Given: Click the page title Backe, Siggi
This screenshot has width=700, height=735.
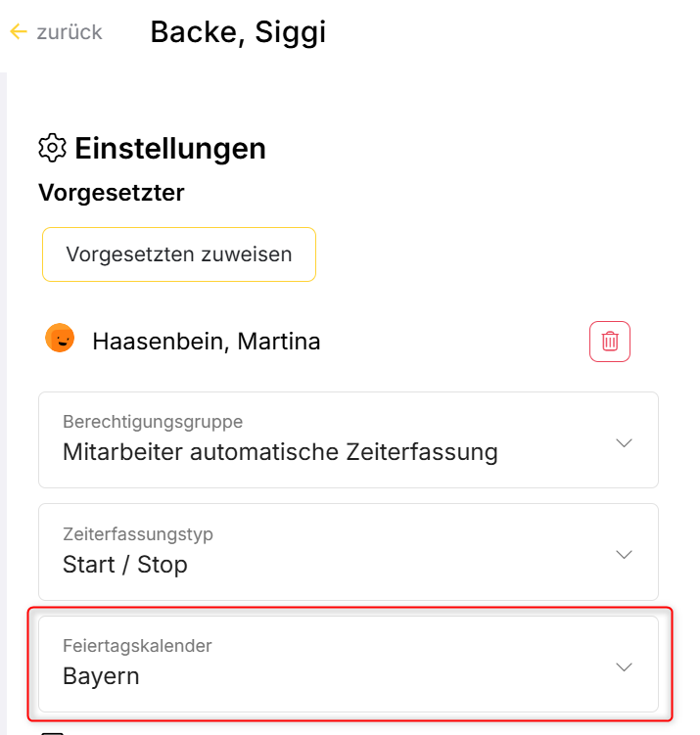Looking at the screenshot, I should pyautogui.click(x=238, y=32).
